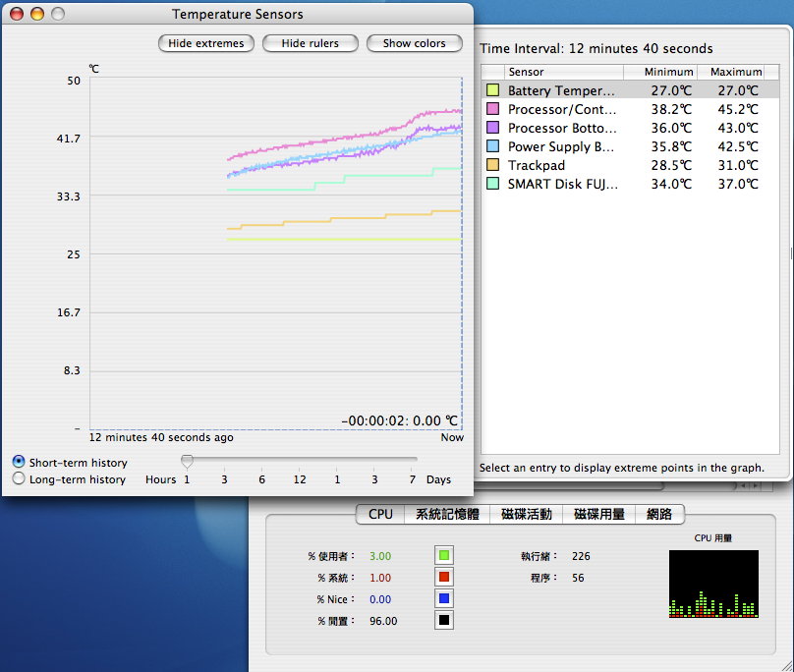This screenshot has width=794, height=672.
Task: Select the Processor Botto… sensor row
Action: click(630, 128)
